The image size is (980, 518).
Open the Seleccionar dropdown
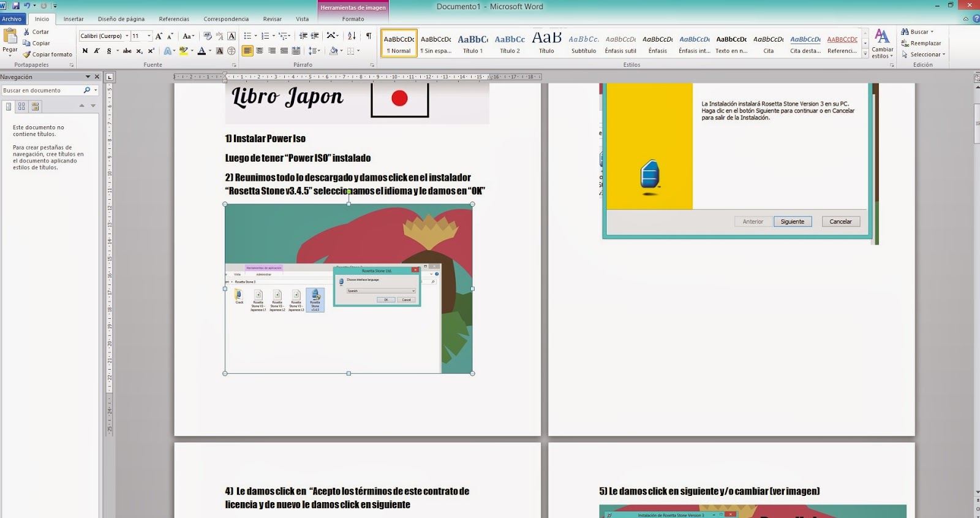point(923,55)
